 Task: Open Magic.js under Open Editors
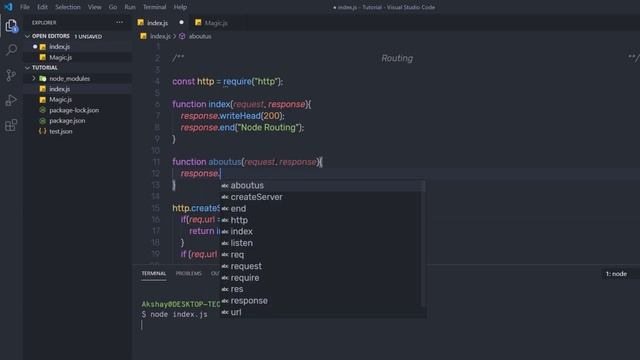(x=60, y=58)
